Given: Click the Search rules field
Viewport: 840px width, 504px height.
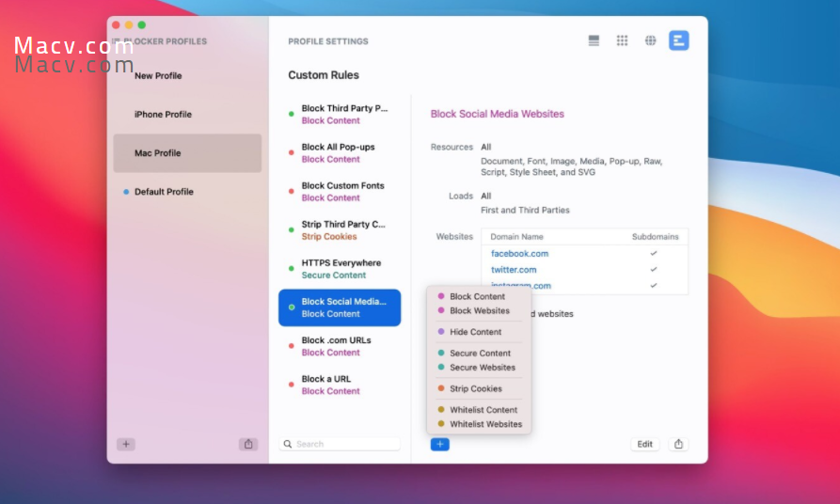Looking at the screenshot, I should pyautogui.click(x=340, y=444).
